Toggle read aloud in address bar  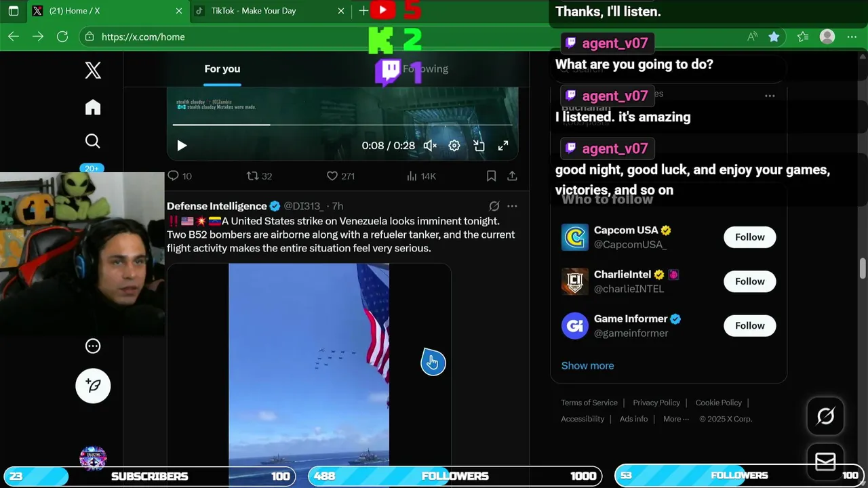[752, 37]
